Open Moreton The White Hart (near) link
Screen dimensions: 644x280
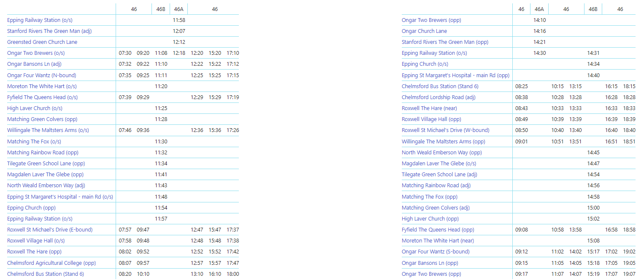[x=438, y=241]
